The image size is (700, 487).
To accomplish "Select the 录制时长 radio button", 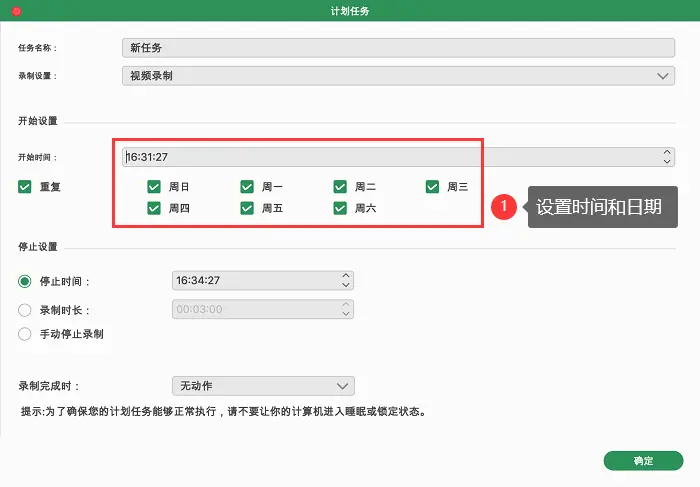I will (x=25, y=310).
